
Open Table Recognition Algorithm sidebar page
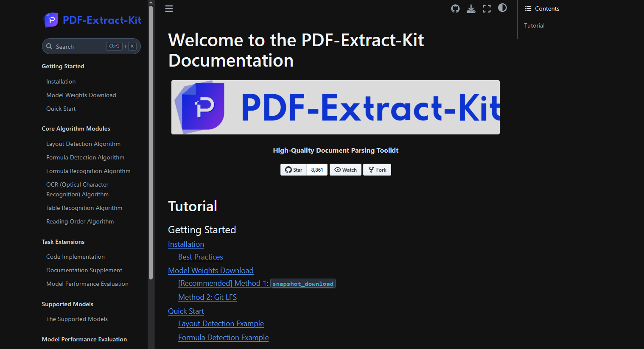coord(84,208)
